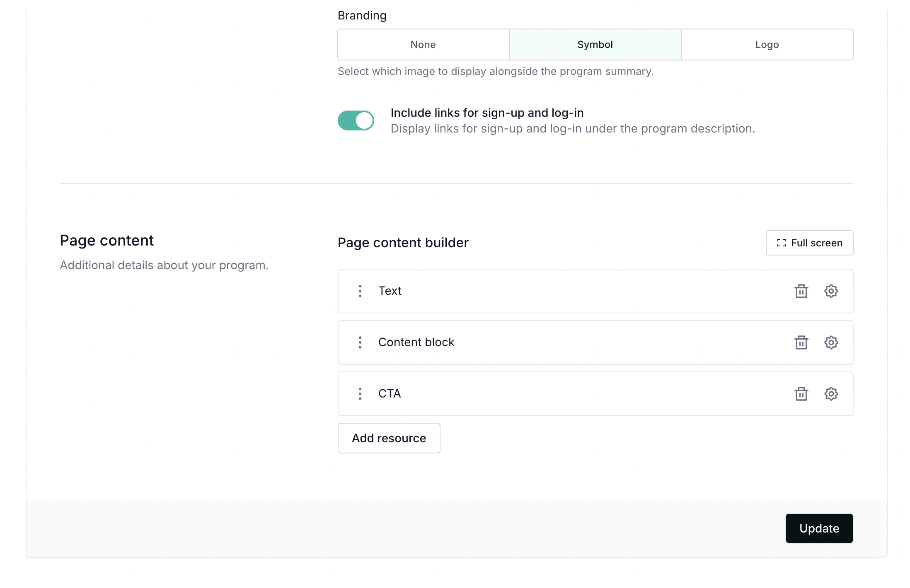Click the sign-up and log-in links label
This screenshot has width=910, height=588.
pos(487,113)
